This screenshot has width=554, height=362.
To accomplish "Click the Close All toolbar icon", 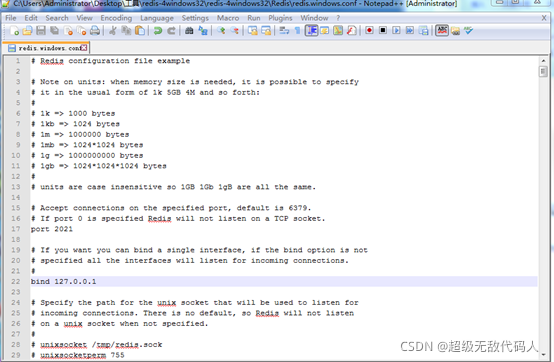I will [82, 31].
